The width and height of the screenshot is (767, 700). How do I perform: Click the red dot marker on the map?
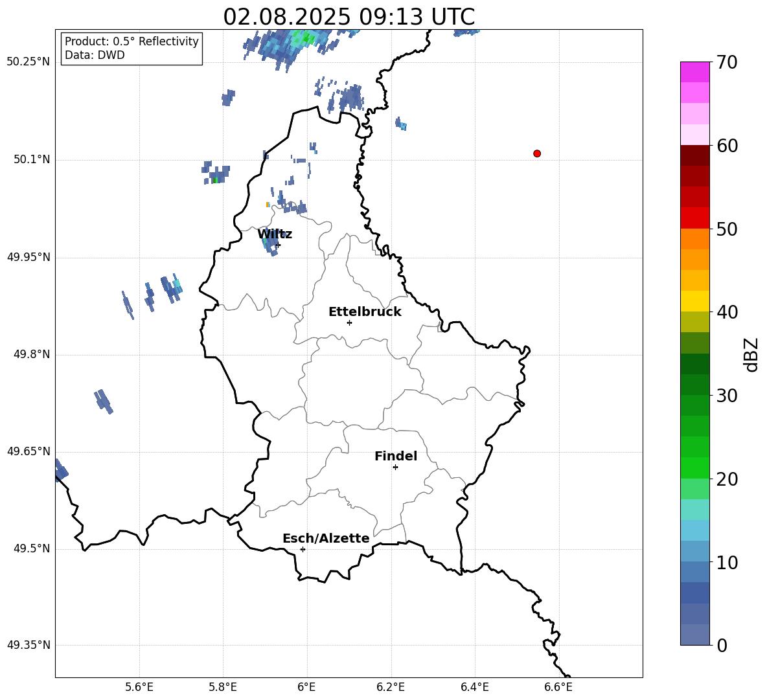tap(537, 153)
